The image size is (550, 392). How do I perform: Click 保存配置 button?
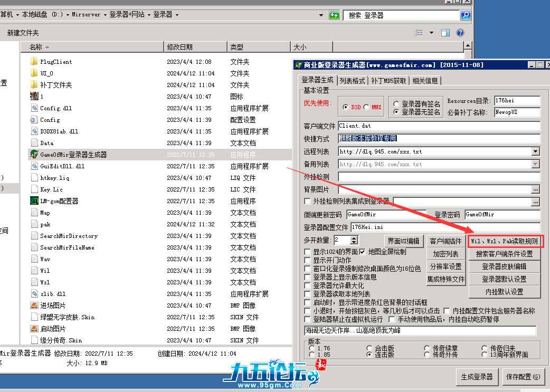coord(523,377)
